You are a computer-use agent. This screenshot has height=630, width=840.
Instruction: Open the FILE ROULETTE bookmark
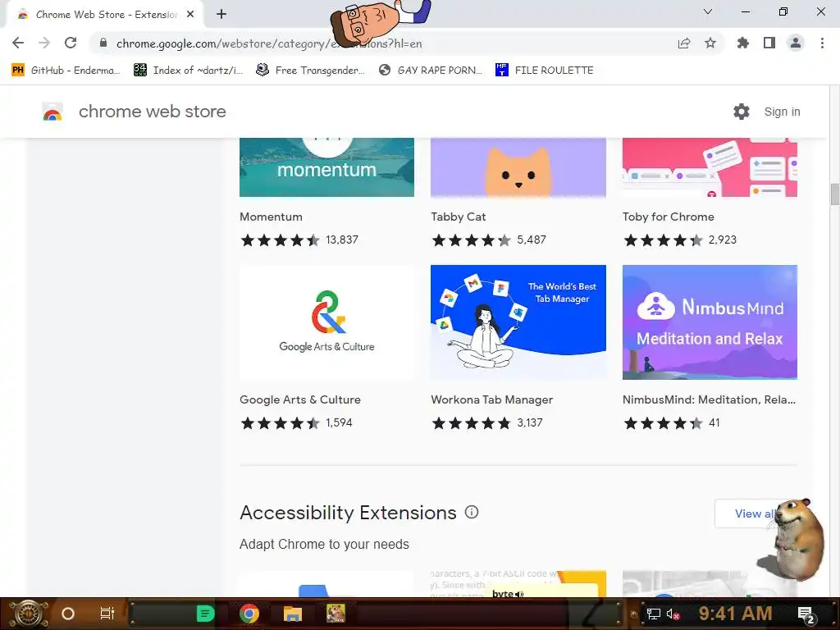coord(545,71)
